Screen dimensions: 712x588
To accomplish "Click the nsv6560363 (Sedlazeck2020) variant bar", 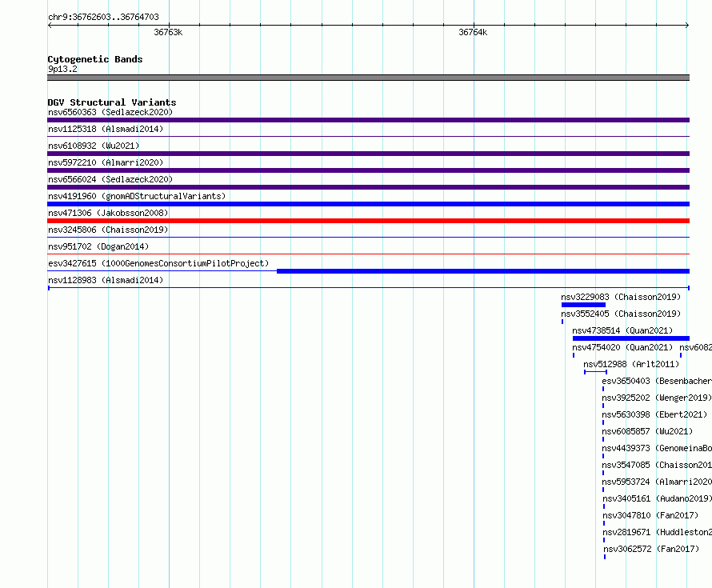I will click(x=368, y=120).
